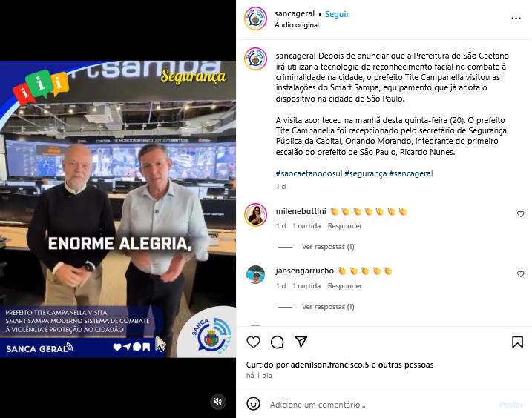
Task: Open sancageral profile picture in header
Action: pos(255,19)
